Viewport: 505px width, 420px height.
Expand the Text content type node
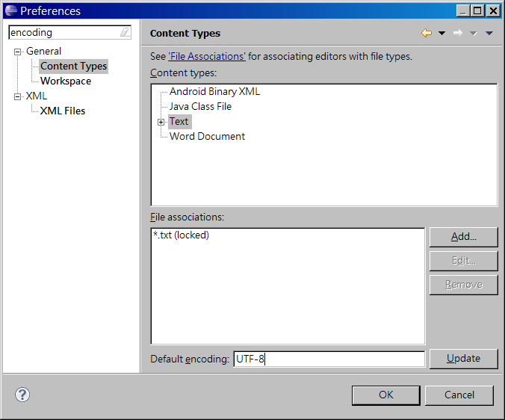(161, 122)
